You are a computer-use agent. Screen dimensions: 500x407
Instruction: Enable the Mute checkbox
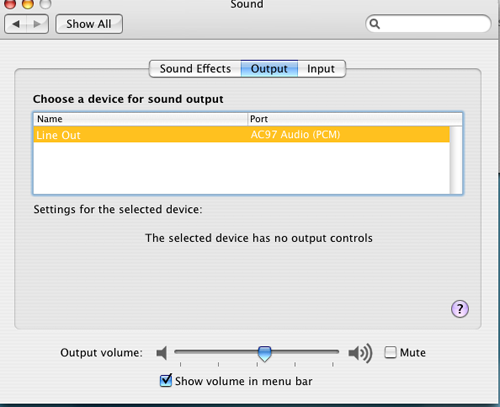[390, 352]
